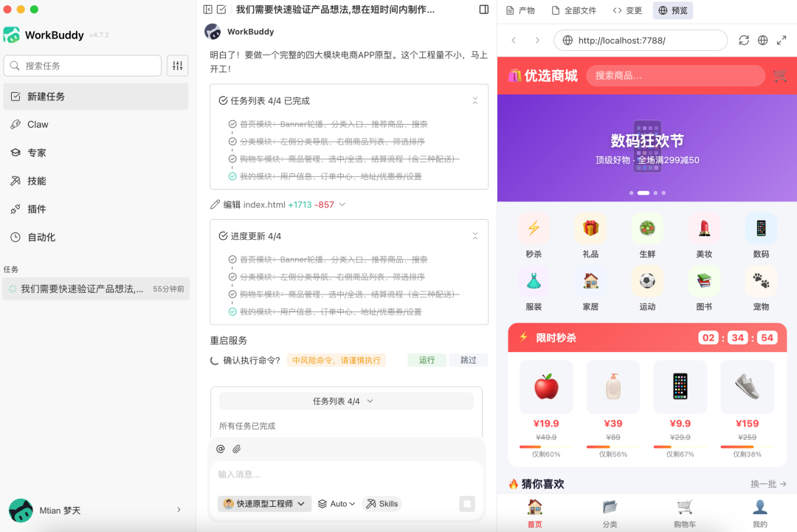This screenshot has height=532, width=797.
Task: Focus the 输入消息 message box
Action: pos(345,474)
